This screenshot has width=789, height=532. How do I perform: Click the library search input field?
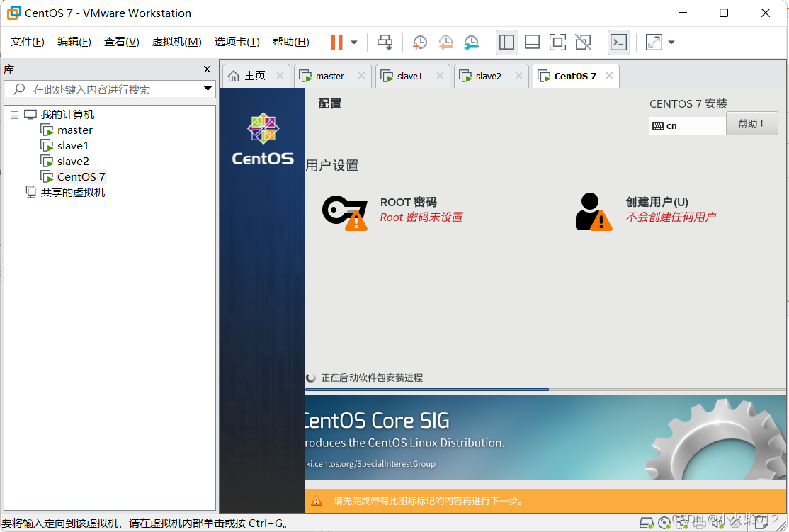pyautogui.click(x=109, y=89)
